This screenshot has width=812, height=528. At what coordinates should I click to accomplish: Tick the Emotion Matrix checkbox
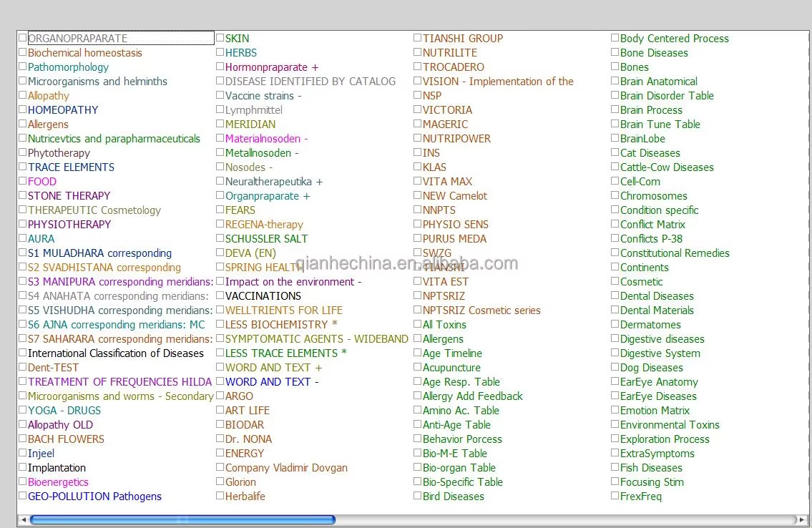click(x=615, y=410)
